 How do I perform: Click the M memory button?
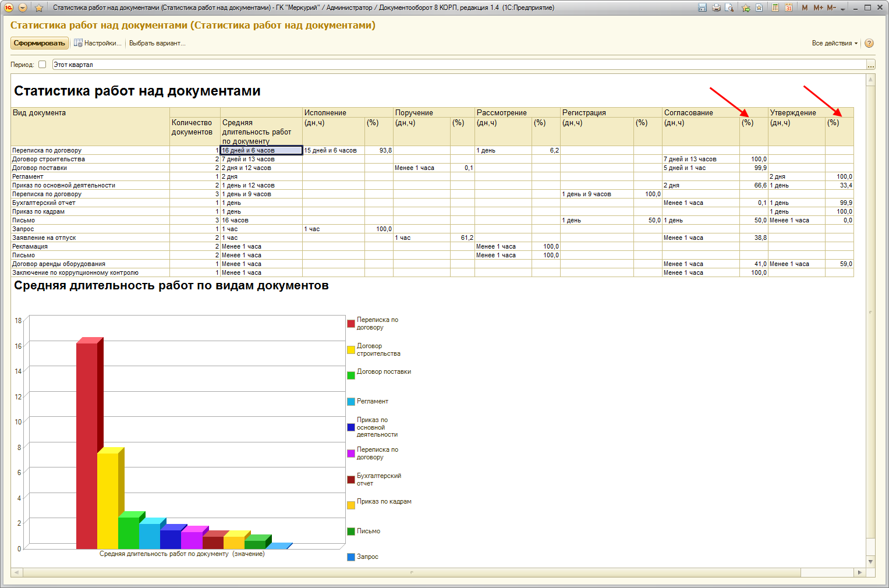pyautogui.click(x=805, y=8)
